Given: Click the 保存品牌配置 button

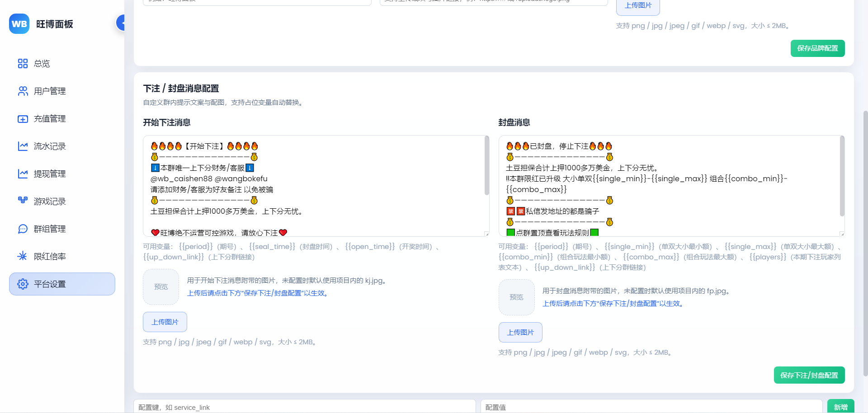Looking at the screenshot, I should [817, 48].
